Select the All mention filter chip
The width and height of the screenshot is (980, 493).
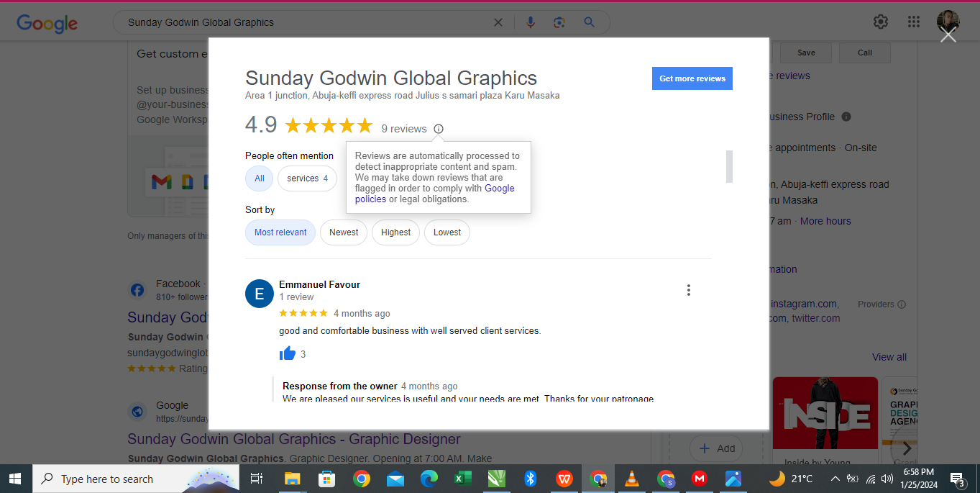(259, 178)
